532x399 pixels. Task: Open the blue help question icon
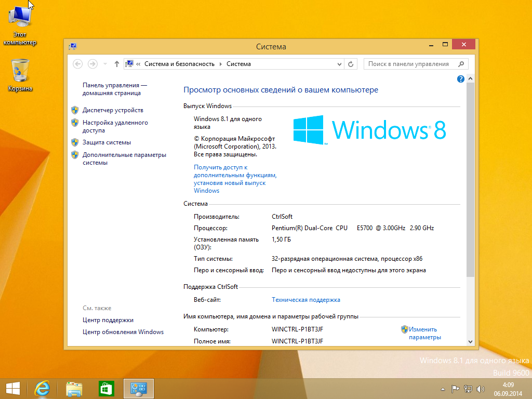point(460,79)
